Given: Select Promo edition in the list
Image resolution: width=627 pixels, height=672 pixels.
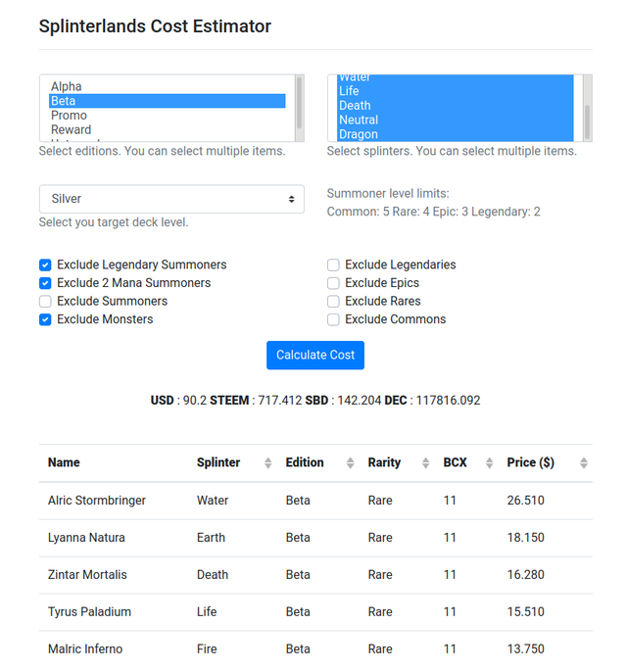Looking at the screenshot, I should pos(168,116).
